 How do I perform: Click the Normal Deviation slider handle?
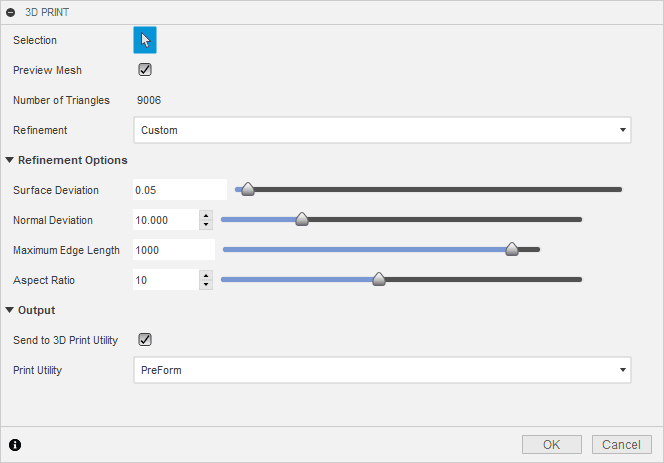pos(302,219)
